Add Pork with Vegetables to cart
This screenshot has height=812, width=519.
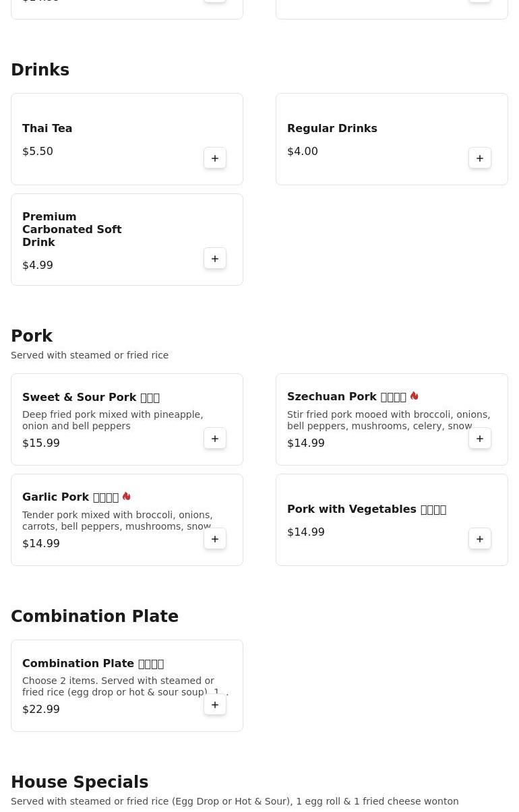[x=480, y=539]
